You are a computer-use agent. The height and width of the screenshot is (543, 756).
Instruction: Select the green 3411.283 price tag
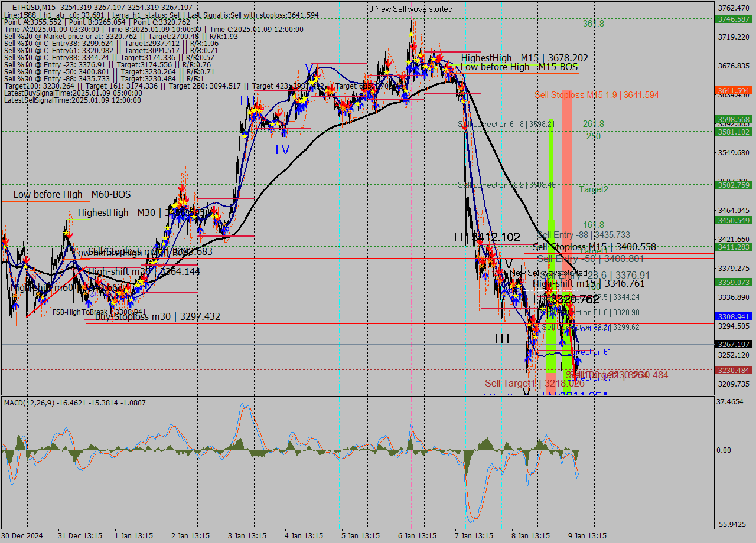[734, 247]
